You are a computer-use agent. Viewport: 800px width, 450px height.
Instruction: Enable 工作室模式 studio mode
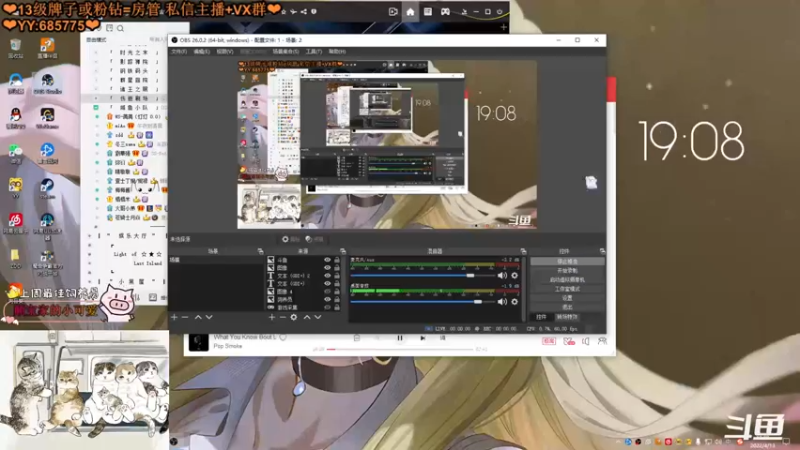pyautogui.click(x=567, y=289)
